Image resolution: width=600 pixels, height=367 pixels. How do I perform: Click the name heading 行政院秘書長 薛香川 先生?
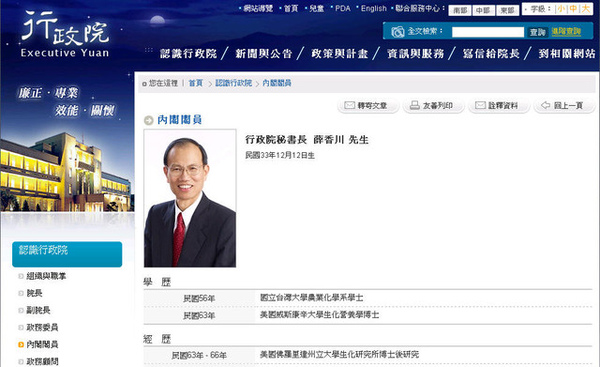pyautogui.click(x=307, y=140)
